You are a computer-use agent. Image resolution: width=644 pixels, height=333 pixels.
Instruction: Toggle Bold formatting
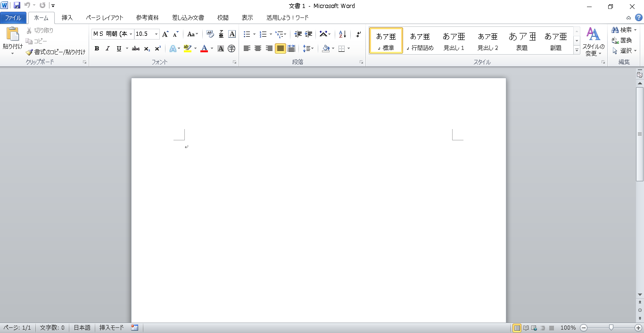click(x=97, y=49)
